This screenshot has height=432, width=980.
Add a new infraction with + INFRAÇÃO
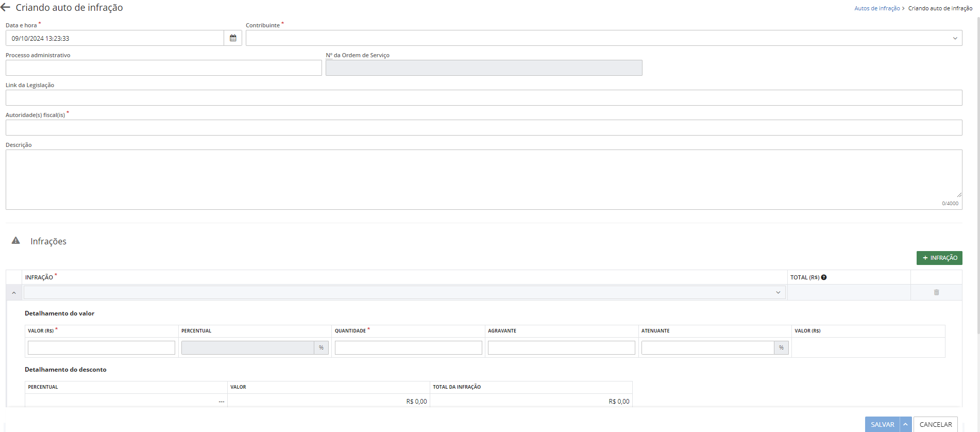pos(939,258)
